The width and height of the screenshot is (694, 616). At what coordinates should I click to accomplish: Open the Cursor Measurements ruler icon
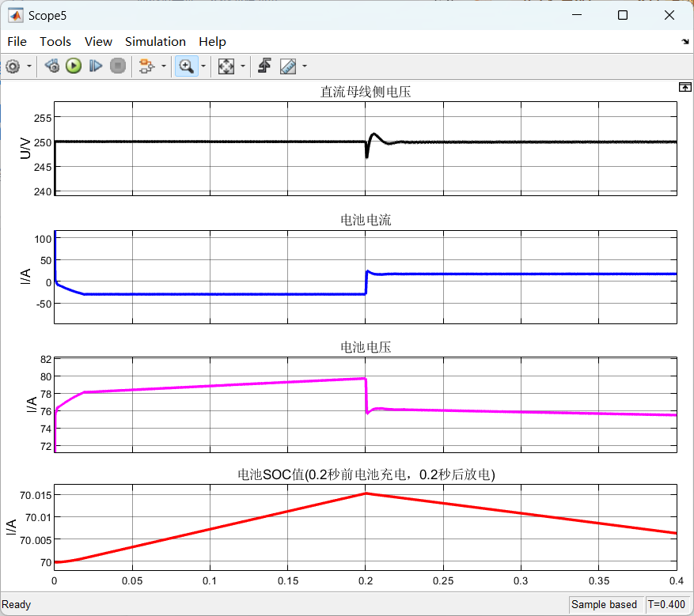288,66
